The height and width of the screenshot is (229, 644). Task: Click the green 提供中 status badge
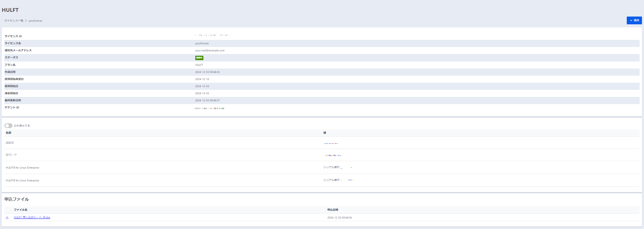199,58
